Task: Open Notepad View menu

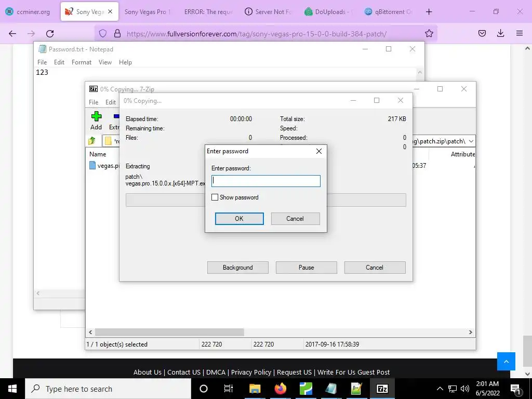Action: [105, 62]
